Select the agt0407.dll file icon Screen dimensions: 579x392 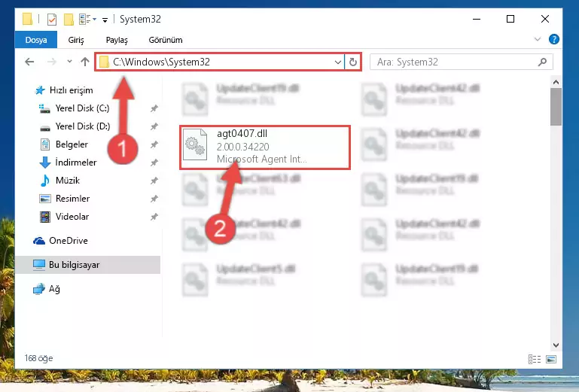click(x=195, y=144)
